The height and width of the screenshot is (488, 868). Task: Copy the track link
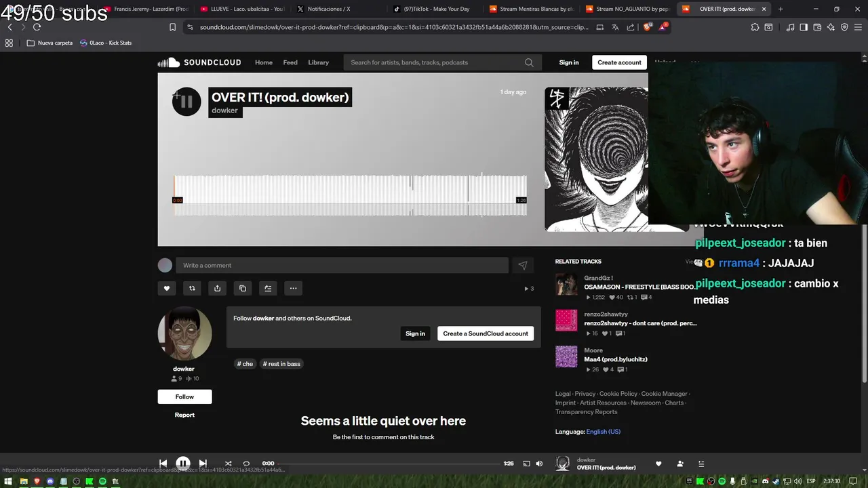243,288
